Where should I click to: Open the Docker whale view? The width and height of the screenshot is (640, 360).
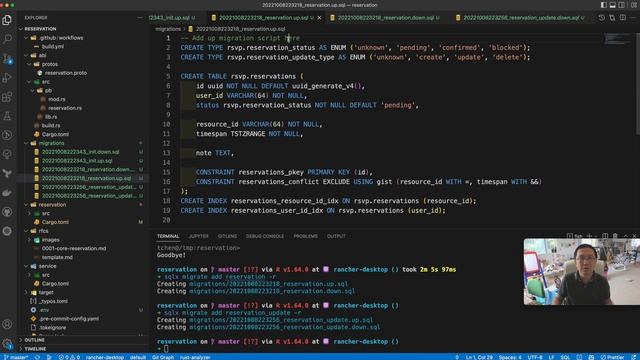(7, 193)
